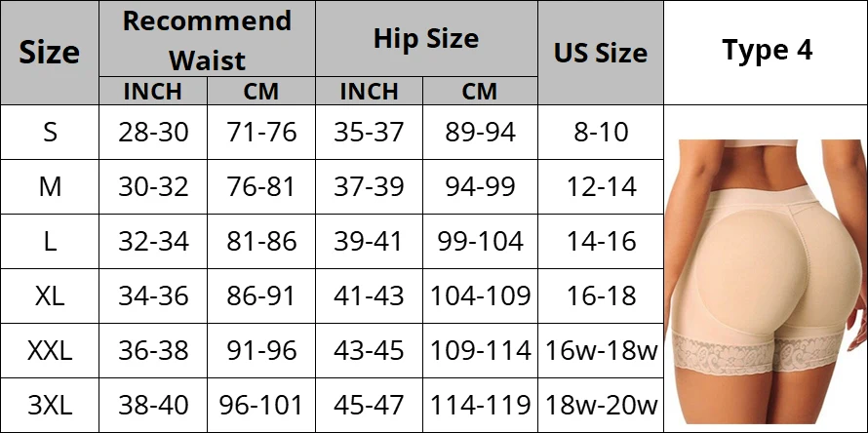
Task: Click the 28-30 waist inch cell
Action: point(153,133)
